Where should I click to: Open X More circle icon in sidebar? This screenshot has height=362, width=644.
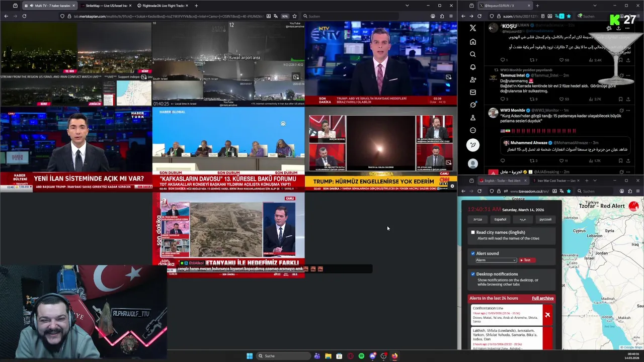coord(472,130)
